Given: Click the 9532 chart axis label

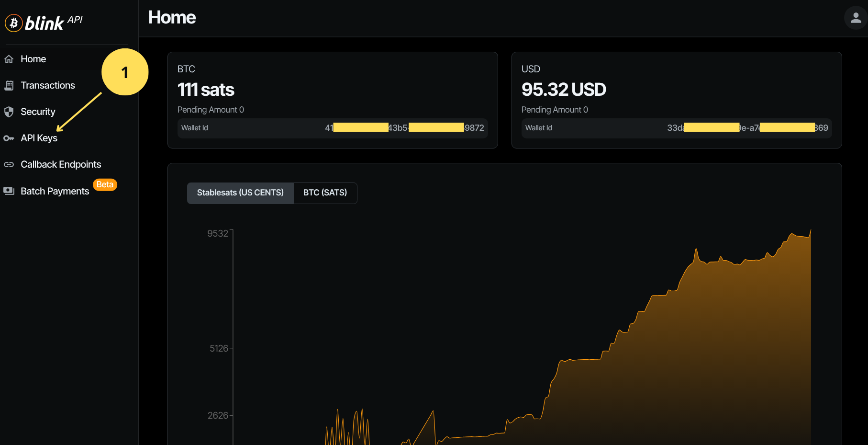Looking at the screenshot, I should (218, 233).
